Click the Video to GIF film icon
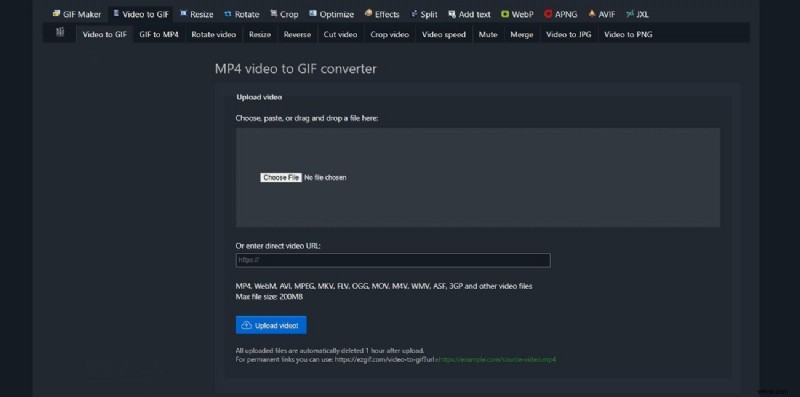800x397 pixels. [116, 14]
